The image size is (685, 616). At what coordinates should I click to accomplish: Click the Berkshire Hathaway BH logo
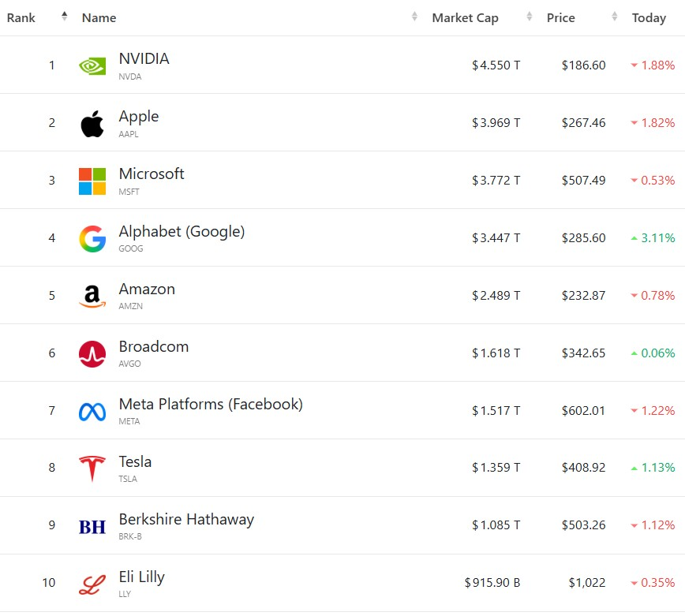pyautogui.click(x=92, y=526)
